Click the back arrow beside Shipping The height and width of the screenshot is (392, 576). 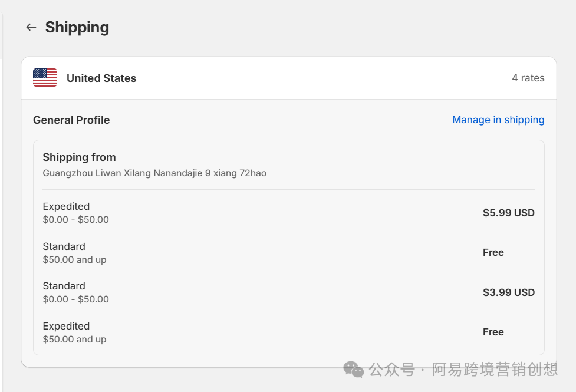coord(31,27)
